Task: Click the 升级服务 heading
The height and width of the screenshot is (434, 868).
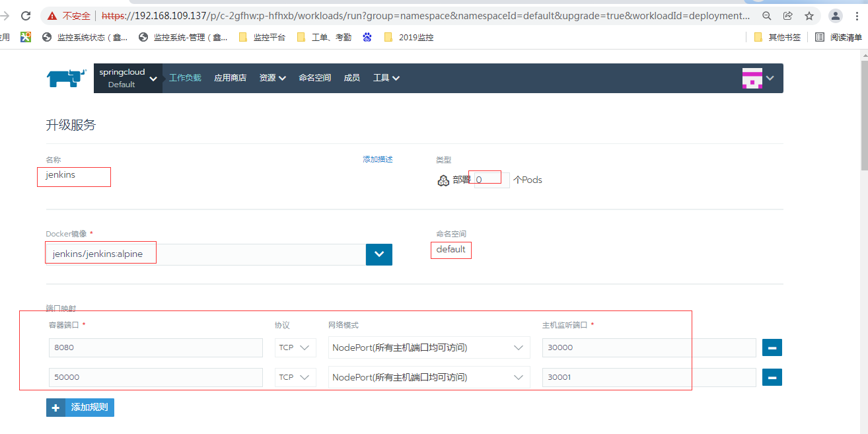Action: coord(71,125)
